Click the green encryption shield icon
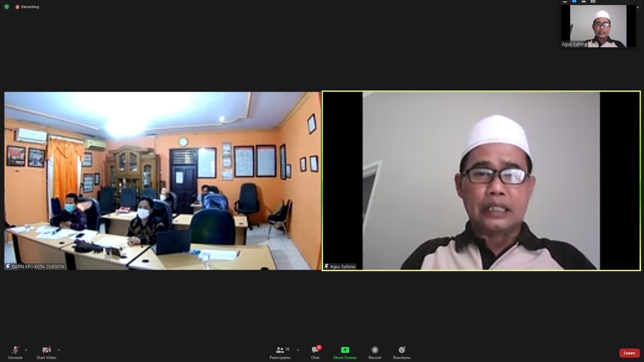 tap(7, 7)
